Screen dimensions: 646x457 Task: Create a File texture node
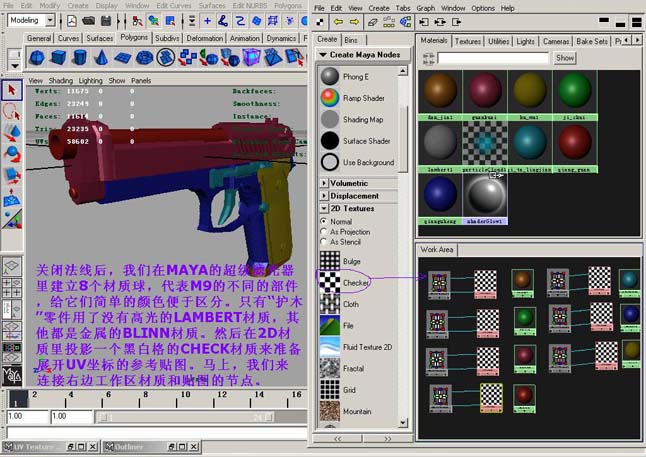(330, 326)
